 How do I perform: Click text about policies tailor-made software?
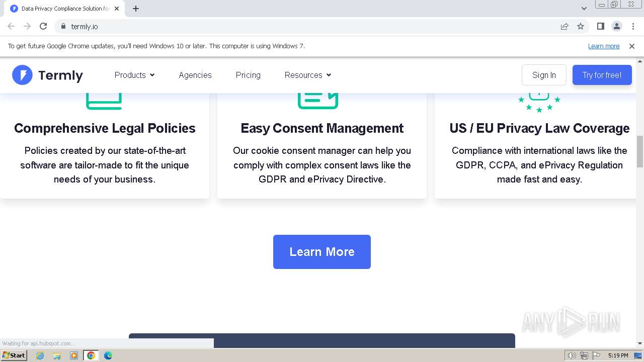[105, 165]
